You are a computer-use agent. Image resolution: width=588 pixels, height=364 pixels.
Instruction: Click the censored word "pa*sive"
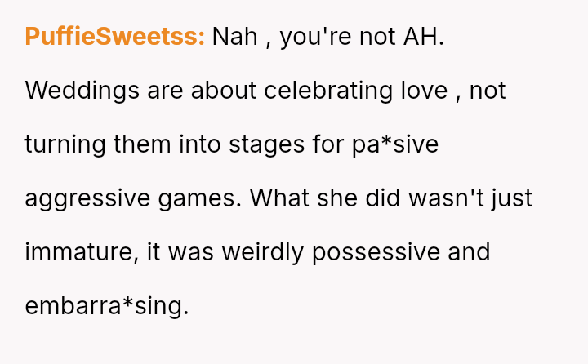(396, 144)
